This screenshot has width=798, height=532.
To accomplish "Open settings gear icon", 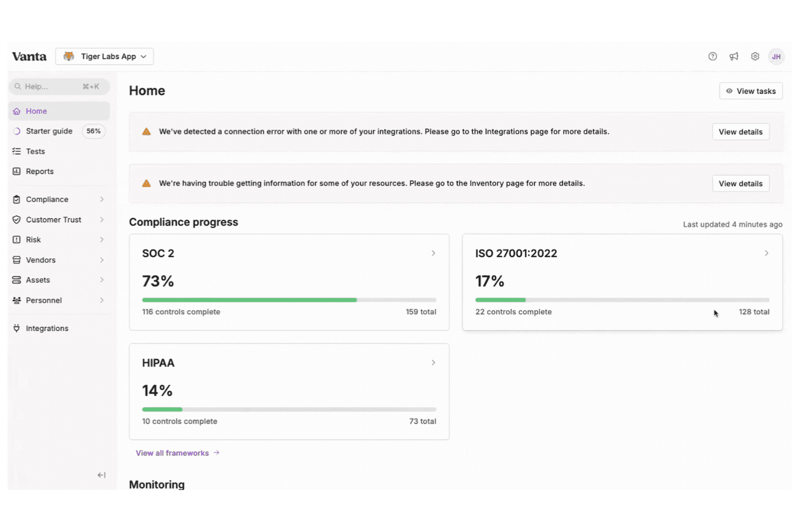I will pyautogui.click(x=755, y=57).
